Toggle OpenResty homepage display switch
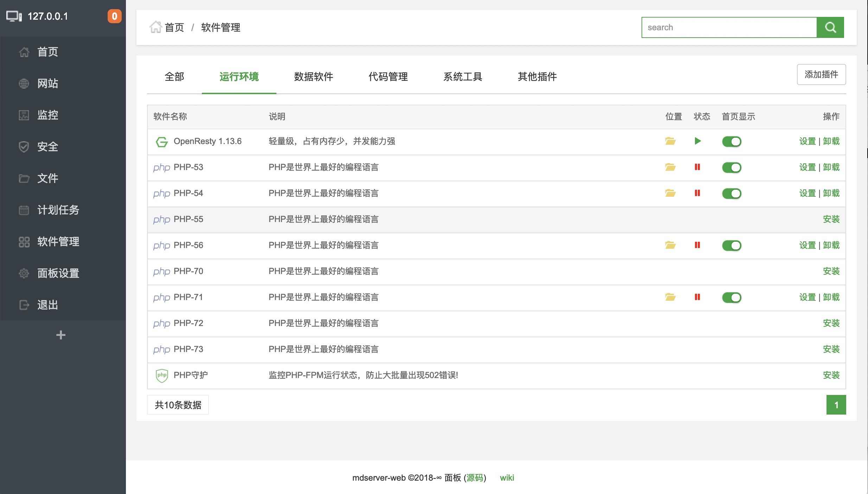The height and width of the screenshot is (494, 868). pos(732,142)
